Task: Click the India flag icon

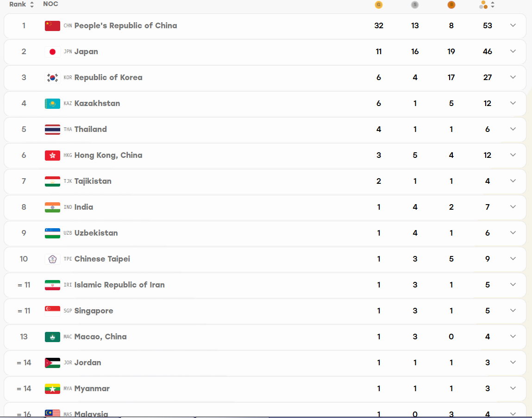Action: point(52,207)
